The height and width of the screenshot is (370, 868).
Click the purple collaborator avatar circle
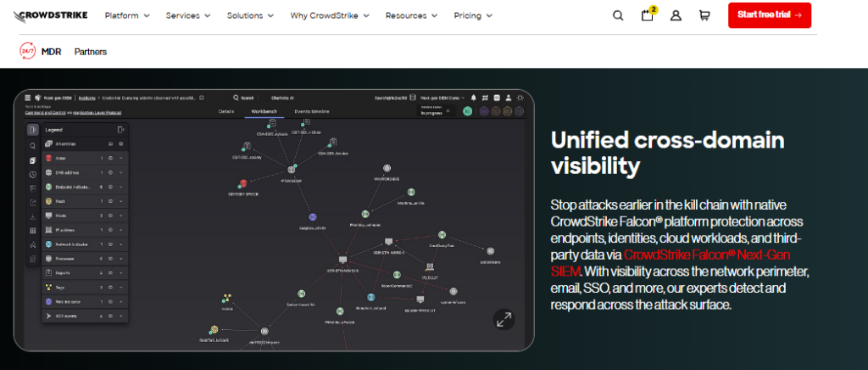coord(484,111)
